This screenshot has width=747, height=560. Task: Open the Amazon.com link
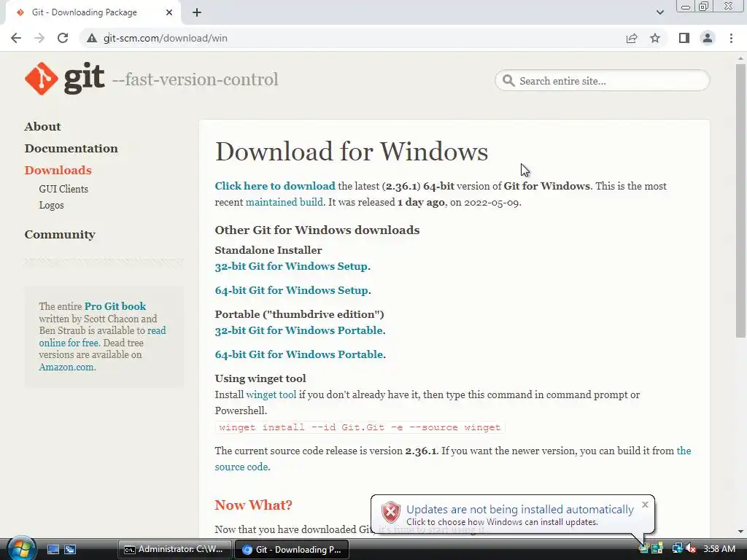(66, 367)
